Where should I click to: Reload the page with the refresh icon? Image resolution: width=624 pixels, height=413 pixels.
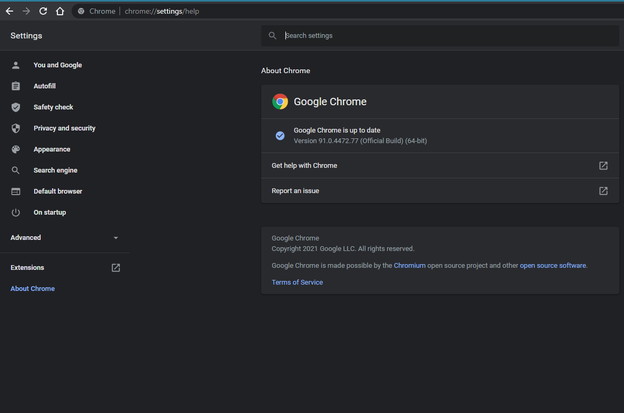43,11
